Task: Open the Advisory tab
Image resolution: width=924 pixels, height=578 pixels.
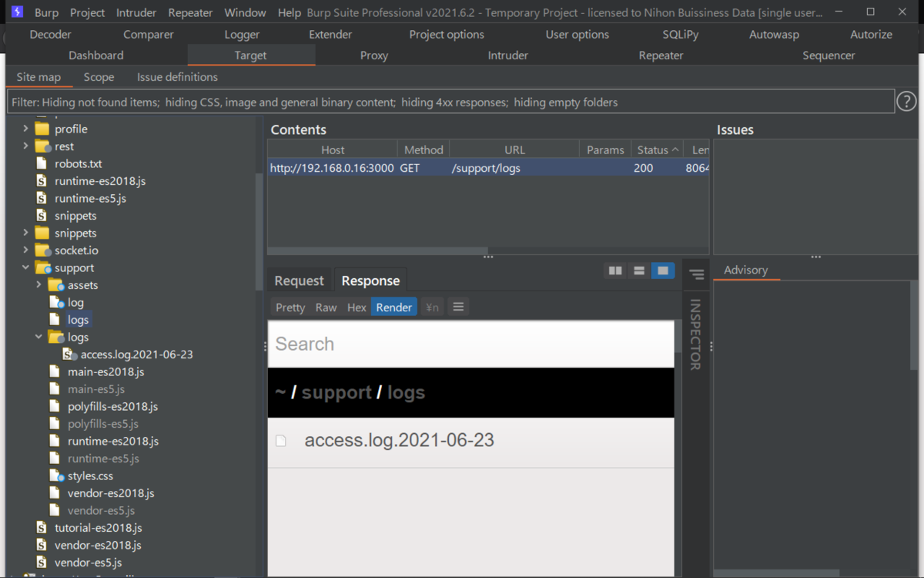Action: [745, 270]
